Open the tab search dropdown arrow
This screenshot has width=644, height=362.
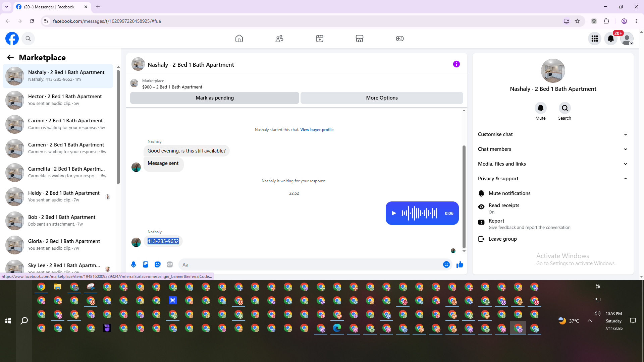click(7, 7)
